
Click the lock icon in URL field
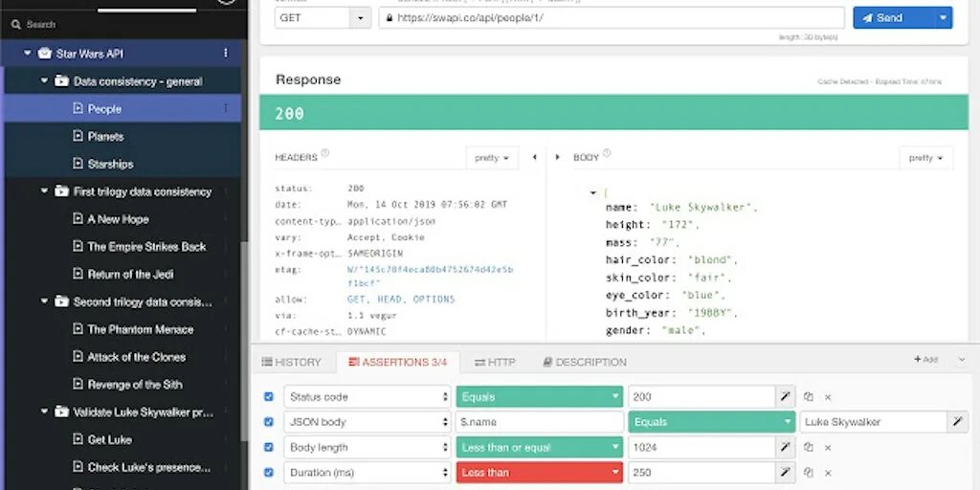tap(390, 18)
